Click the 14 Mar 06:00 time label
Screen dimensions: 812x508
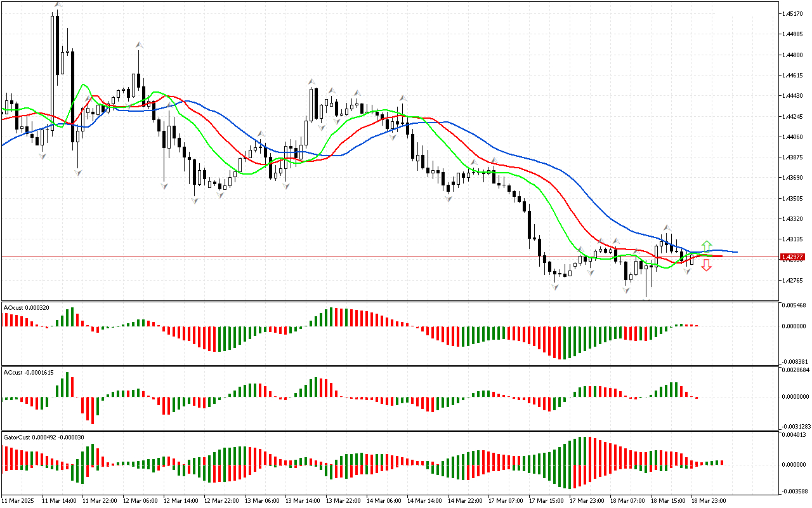click(384, 501)
